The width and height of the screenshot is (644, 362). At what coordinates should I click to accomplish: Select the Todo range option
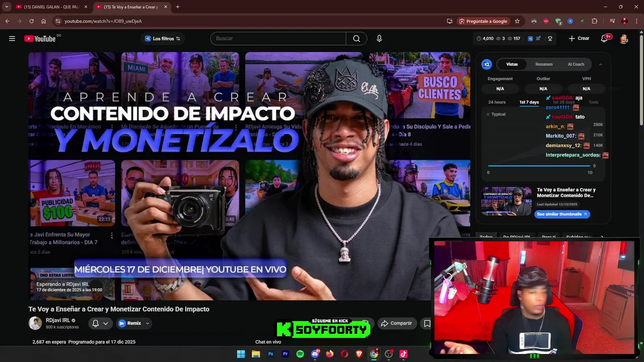(594, 102)
